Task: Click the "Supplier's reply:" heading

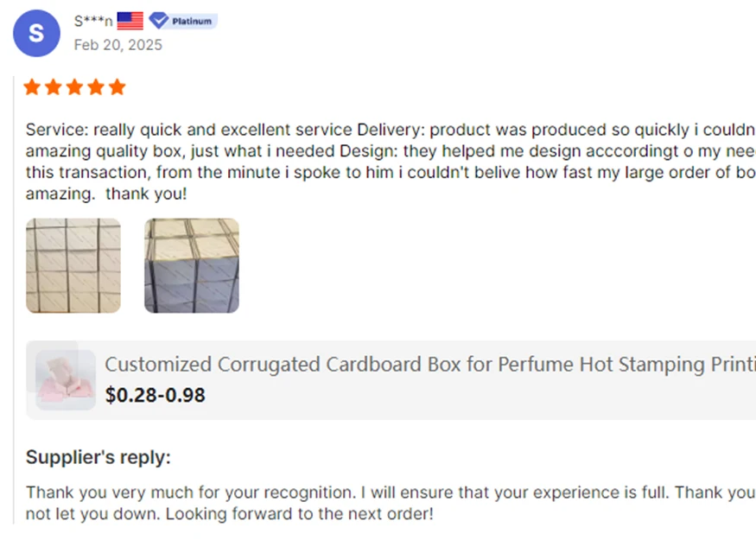Action: (98, 457)
